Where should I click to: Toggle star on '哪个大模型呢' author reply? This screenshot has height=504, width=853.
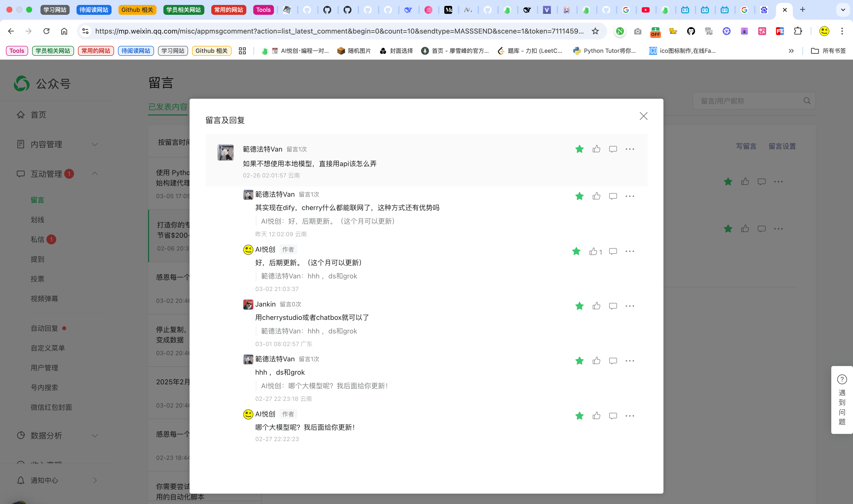click(580, 416)
